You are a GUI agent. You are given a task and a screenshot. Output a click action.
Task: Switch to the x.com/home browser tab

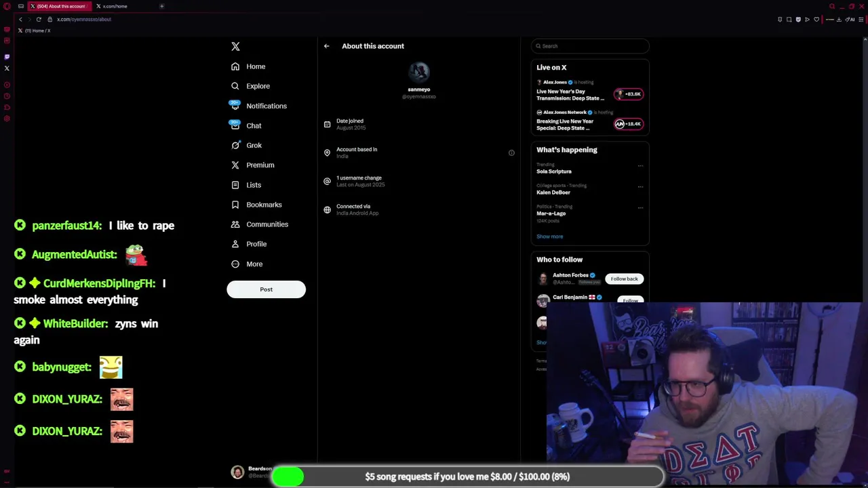(115, 6)
